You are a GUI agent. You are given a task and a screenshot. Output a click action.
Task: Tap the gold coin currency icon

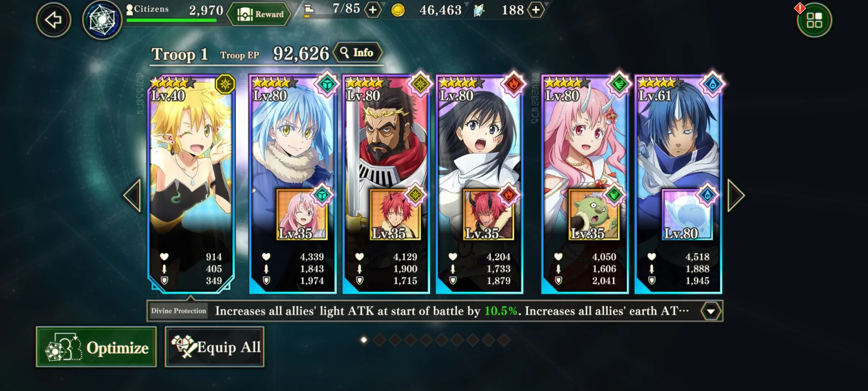tap(398, 10)
